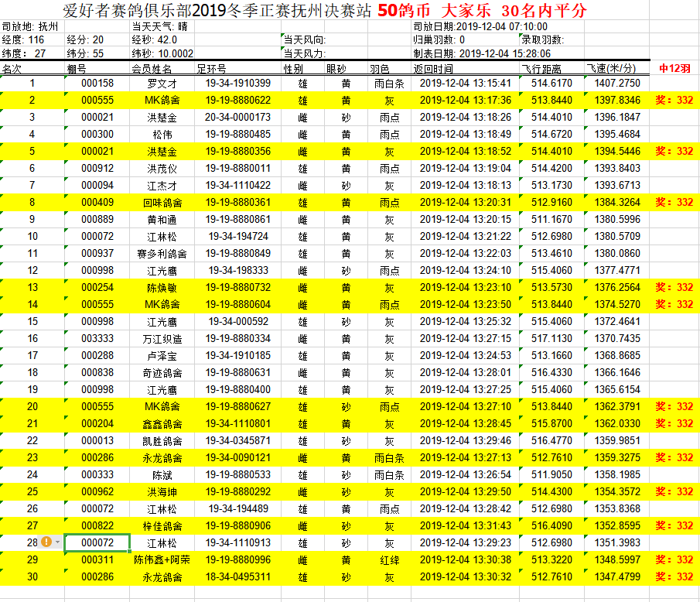700x602 pixels.
Task: Click the 红绛 feather color cell
Action: (389, 560)
